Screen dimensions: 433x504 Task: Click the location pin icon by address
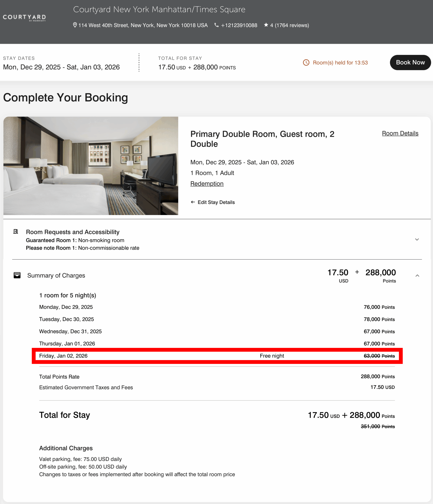point(75,25)
